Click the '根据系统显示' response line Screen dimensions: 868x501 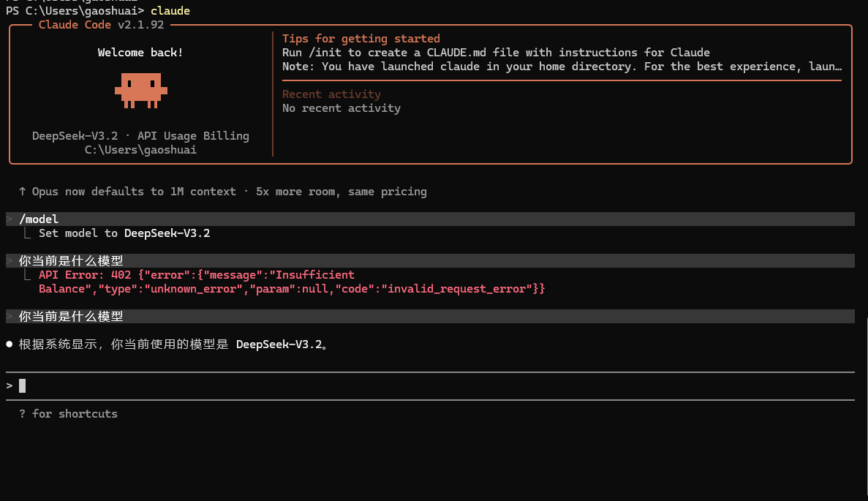[x=174, y=344]
